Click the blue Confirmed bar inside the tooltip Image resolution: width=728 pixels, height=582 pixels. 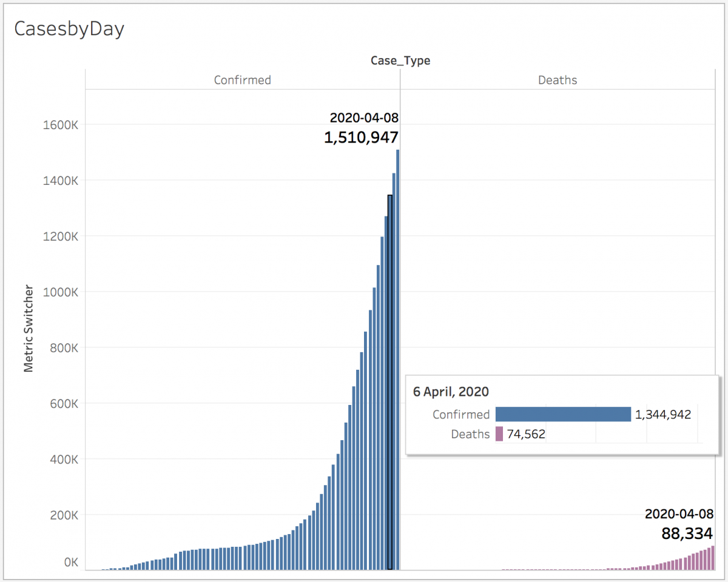point(563,414)
